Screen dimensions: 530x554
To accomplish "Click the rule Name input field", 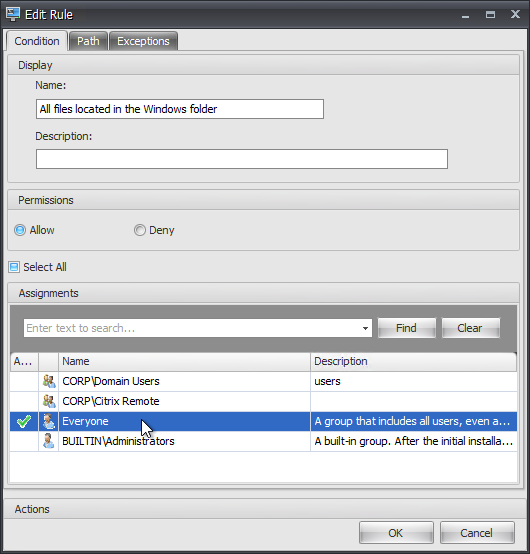I will tap(179, 109).
